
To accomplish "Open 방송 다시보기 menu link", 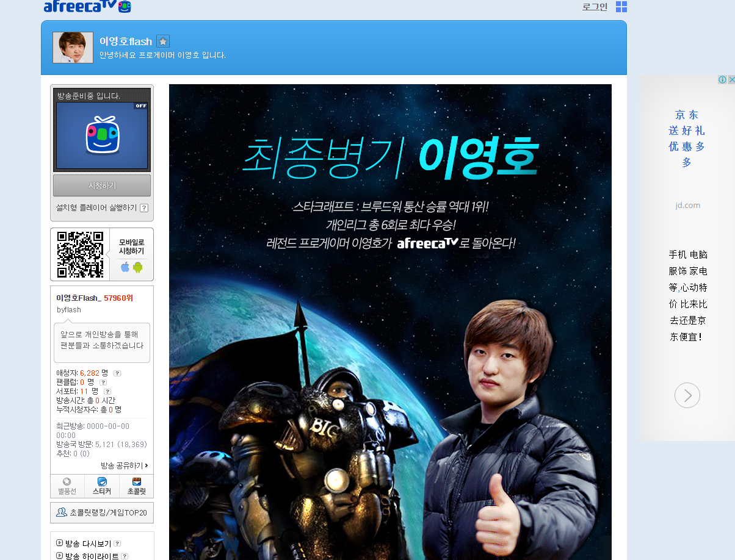I will [x=88, y=544].
